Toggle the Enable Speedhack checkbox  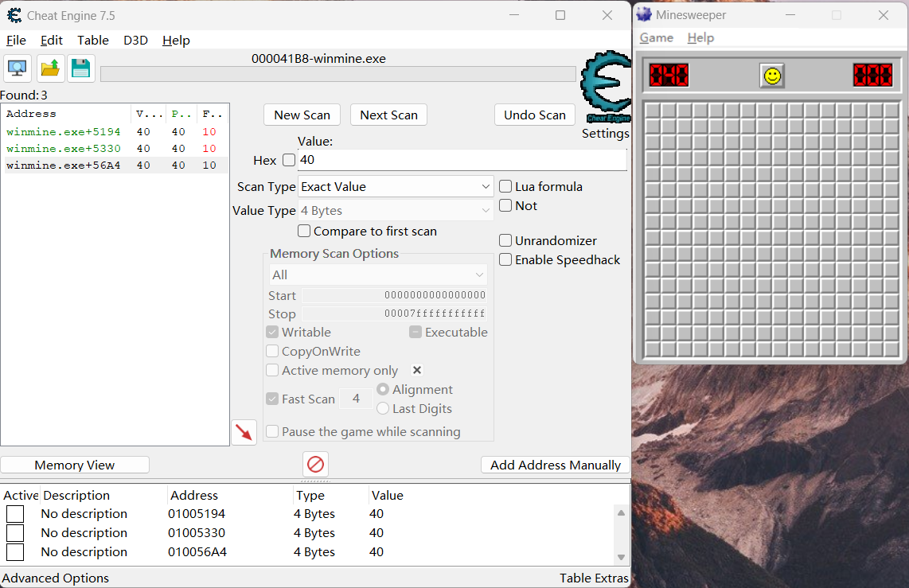(505, 259)
